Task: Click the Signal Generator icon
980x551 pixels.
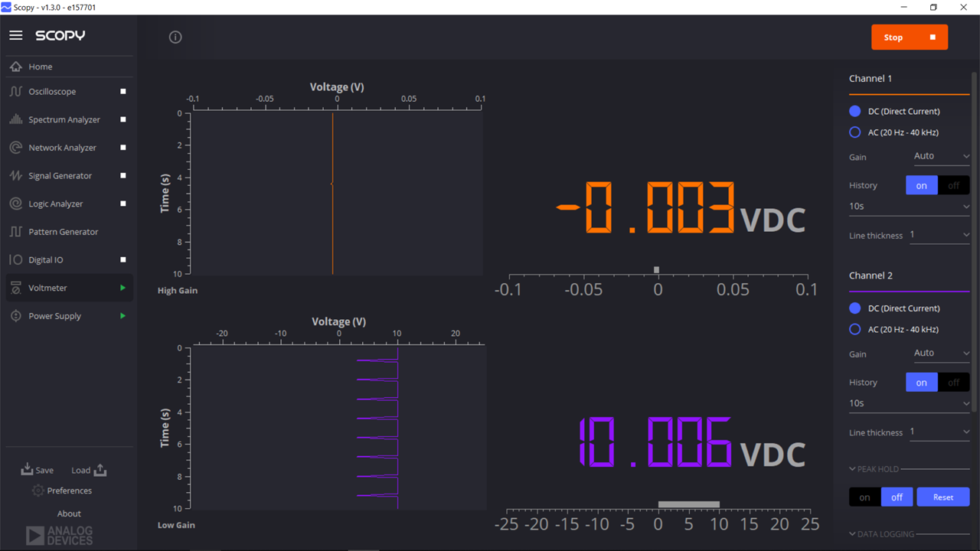Action: 16,176
